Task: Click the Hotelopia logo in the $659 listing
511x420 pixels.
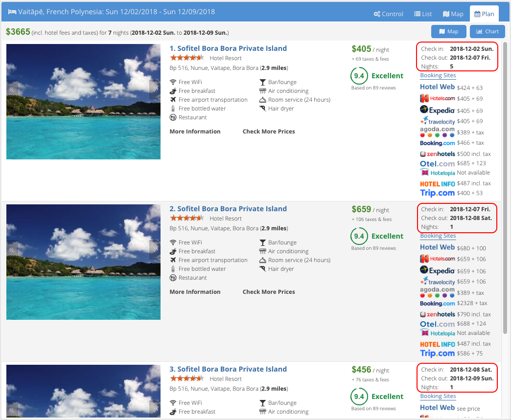Action: (438, 333)
